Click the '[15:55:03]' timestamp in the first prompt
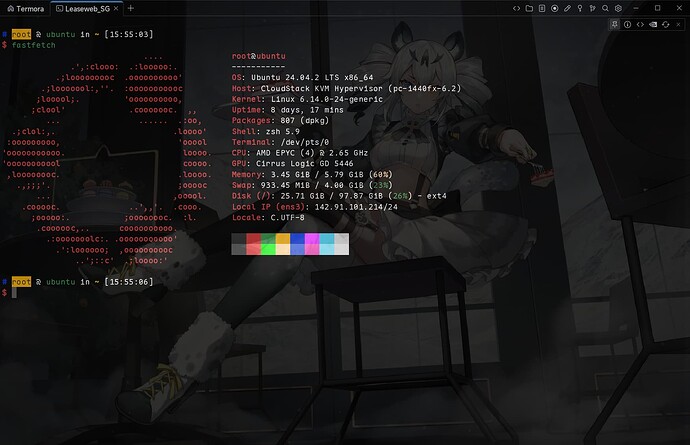 pyautogui.click(x=129, y=34)
